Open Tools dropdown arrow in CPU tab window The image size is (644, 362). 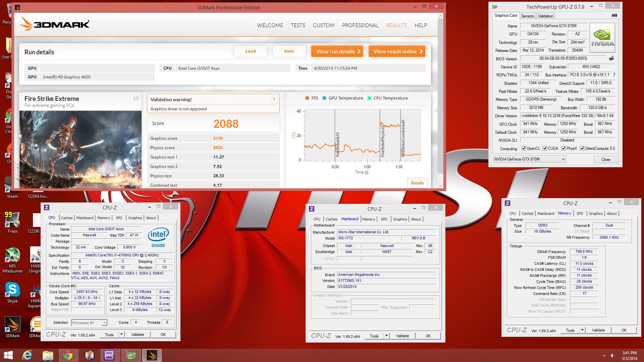tap(121, 335)
